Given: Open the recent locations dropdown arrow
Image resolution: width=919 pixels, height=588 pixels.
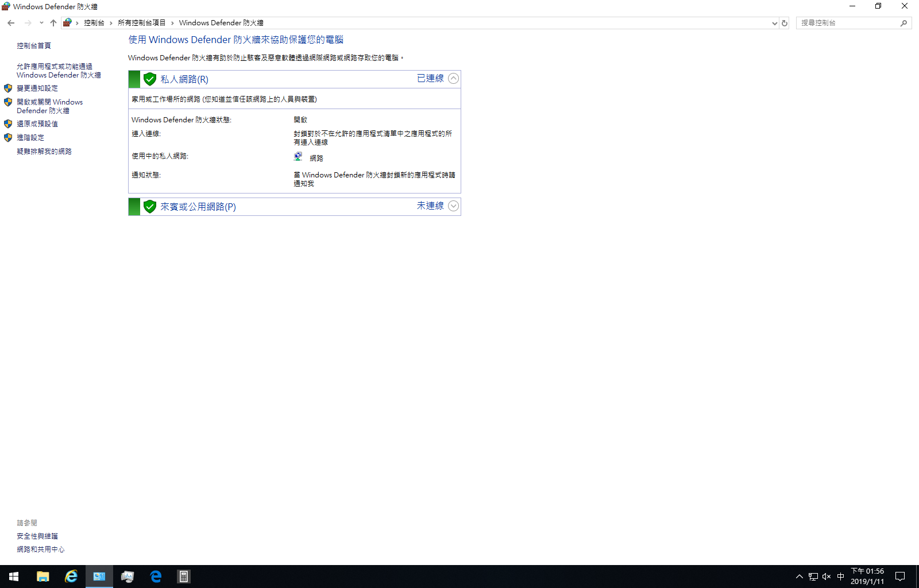Looking at the screenshot, I should coord(41,23).
